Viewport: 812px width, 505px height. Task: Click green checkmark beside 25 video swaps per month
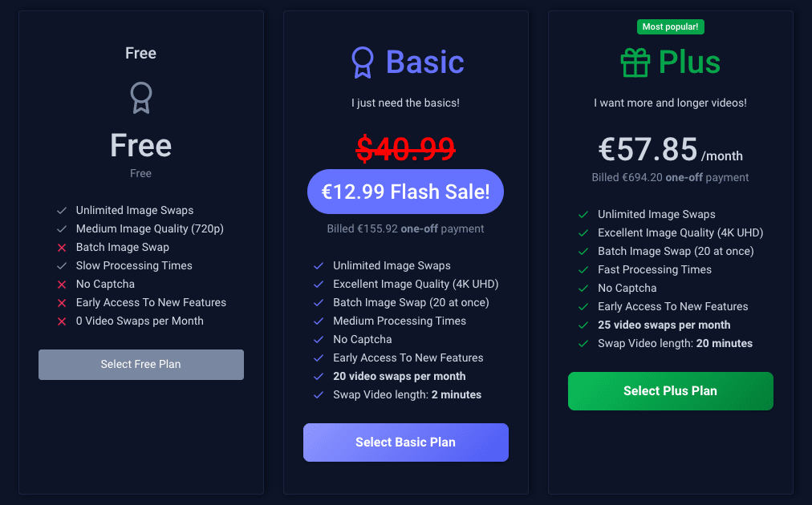click(x=583, y=325)
